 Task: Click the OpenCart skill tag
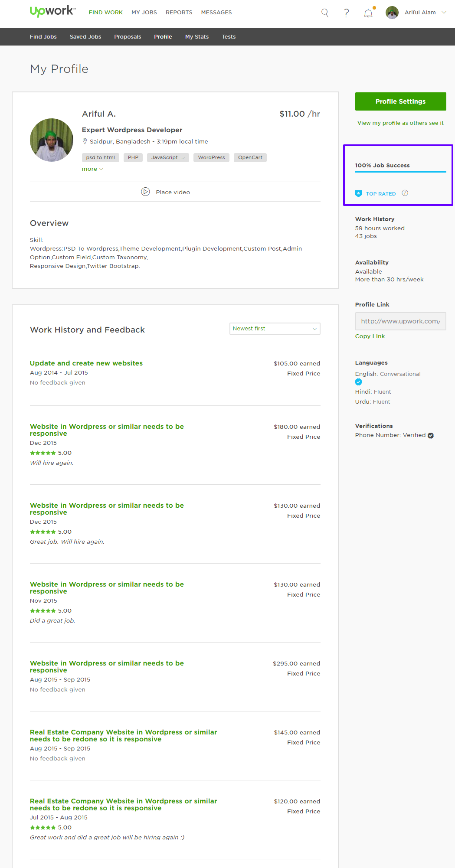click(250, 158)
